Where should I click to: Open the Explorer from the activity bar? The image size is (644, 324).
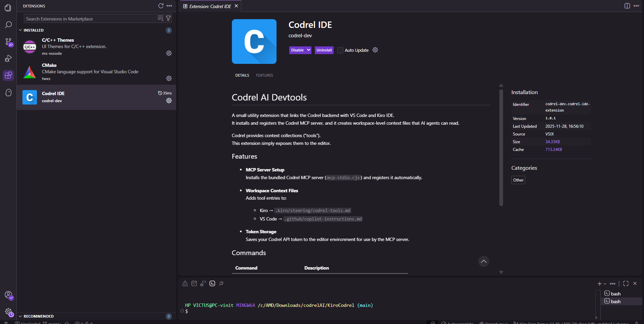(x=8, y=8)
